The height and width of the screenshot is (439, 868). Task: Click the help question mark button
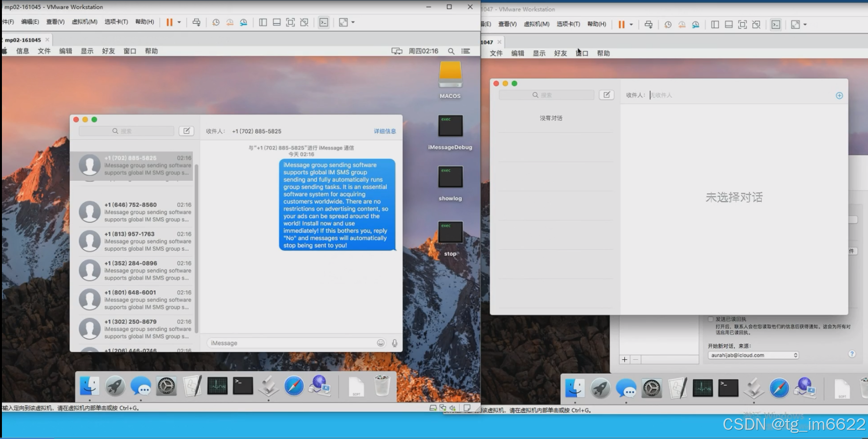(853, 354)
